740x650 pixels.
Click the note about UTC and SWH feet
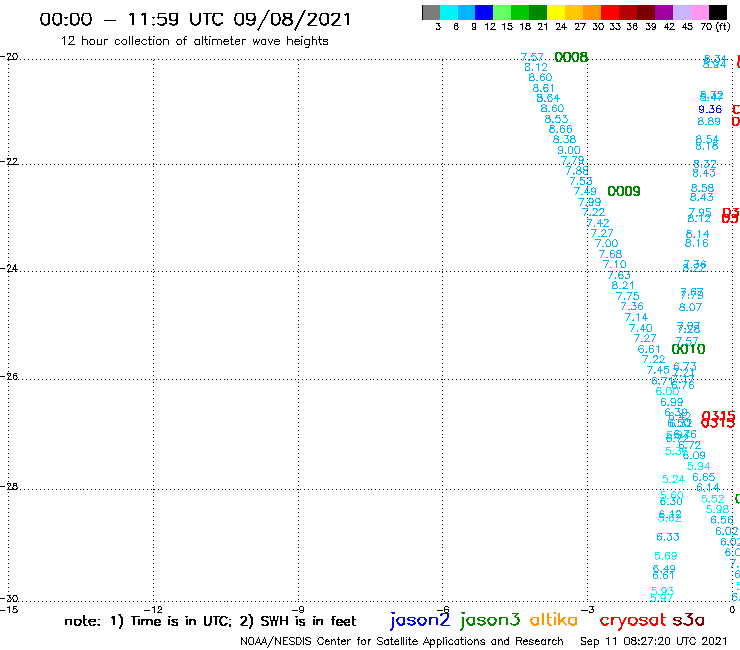pyautogui.click(x=210, y=621)
